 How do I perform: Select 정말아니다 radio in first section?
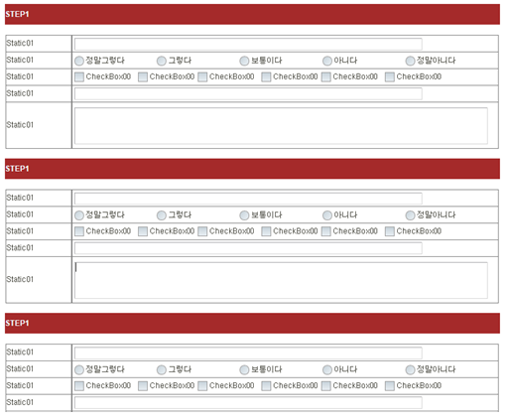[x=410, y=61]
